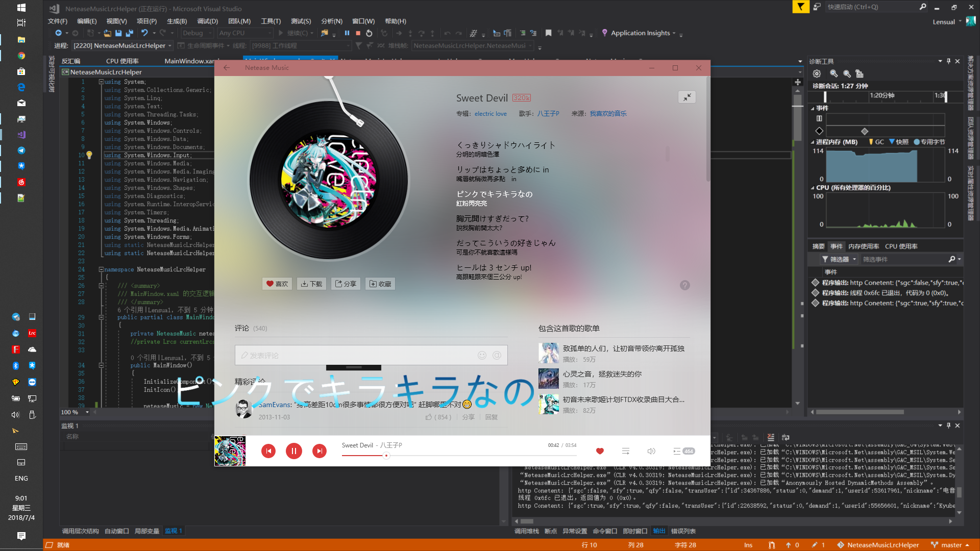This screenshot has height=551, width=980.
Task: Collapse the lyrics view with shrink icon
Action: coord(687,97)
